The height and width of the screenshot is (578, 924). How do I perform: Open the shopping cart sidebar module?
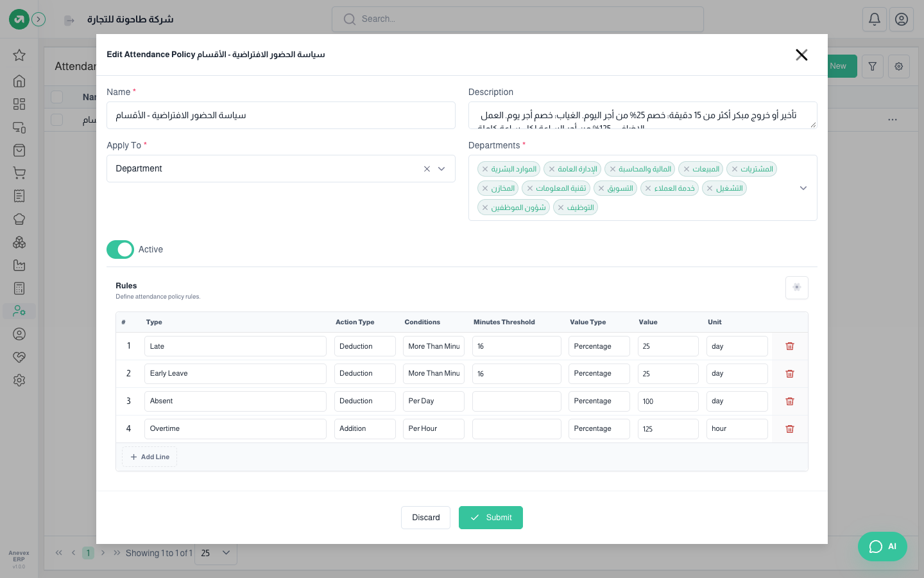tap(19, 173)
